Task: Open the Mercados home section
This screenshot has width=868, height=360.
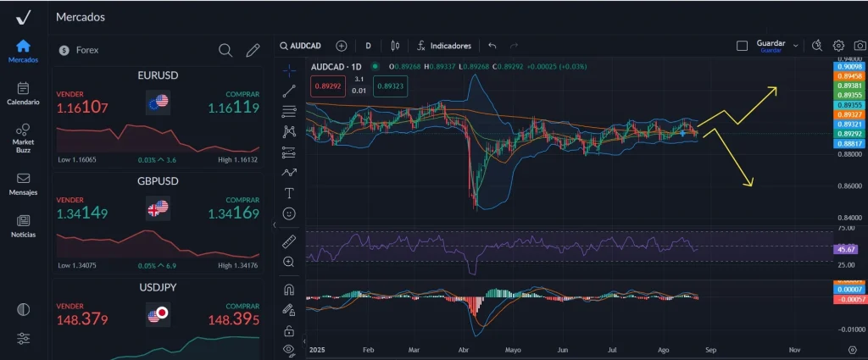Action: tap(23, 51)
